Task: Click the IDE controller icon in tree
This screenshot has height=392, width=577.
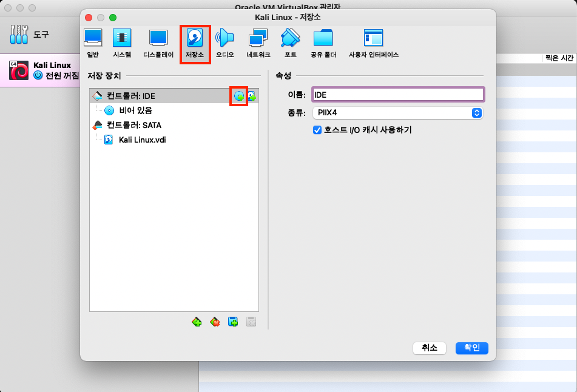Action: (x=98, y=96)
